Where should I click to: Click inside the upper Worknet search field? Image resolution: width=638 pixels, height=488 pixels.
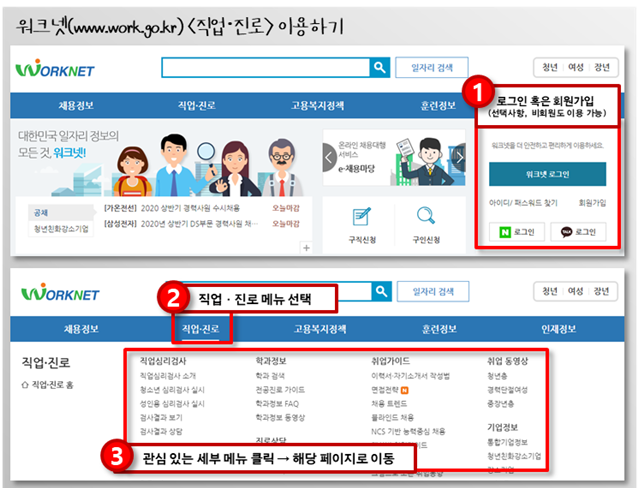[266, 68]
